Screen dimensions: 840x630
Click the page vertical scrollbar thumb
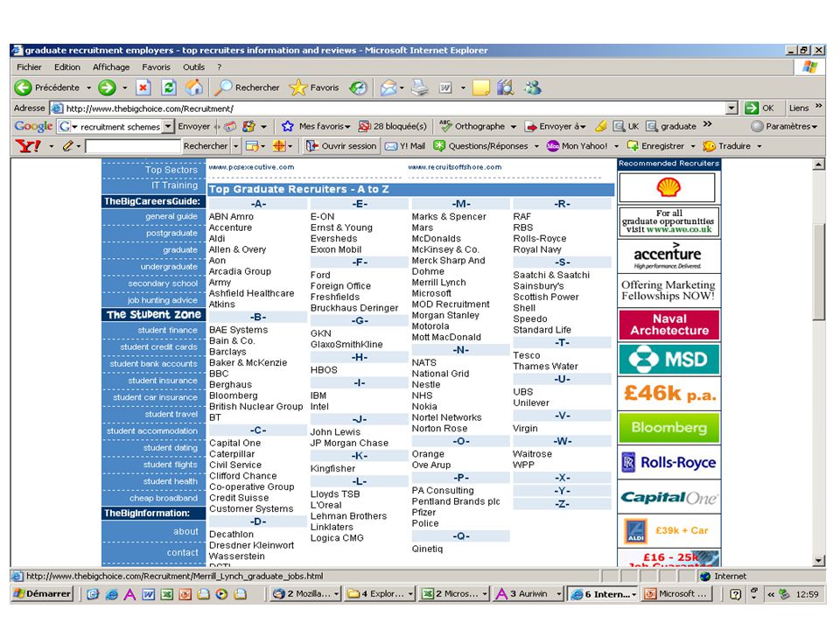coord(819,271)
